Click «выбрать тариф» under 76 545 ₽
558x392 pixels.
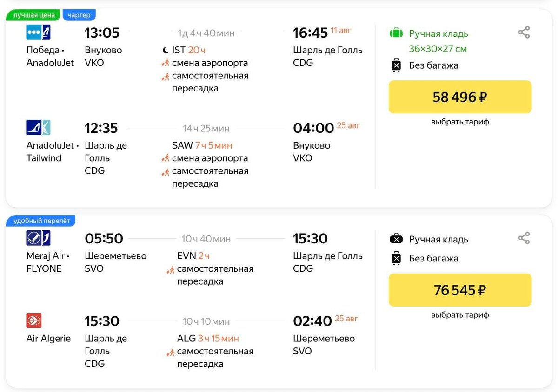pos(460,315)
